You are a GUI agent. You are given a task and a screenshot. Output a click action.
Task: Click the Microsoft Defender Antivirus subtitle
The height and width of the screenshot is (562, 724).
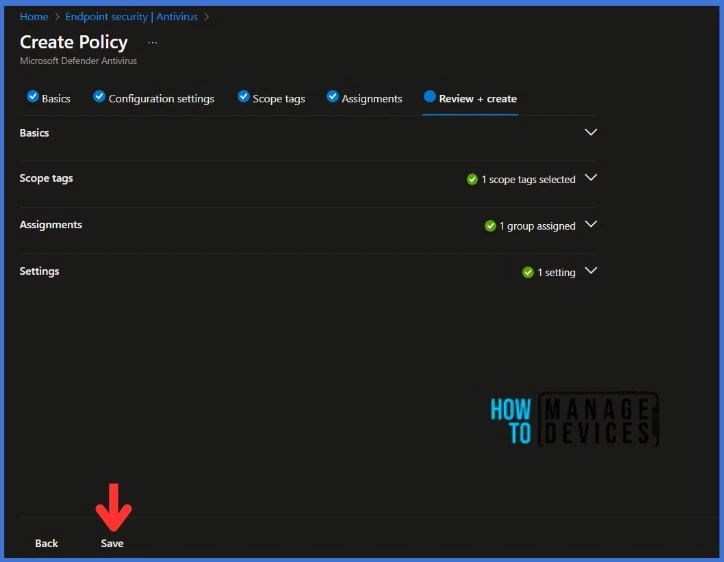[x=78, y=60]
